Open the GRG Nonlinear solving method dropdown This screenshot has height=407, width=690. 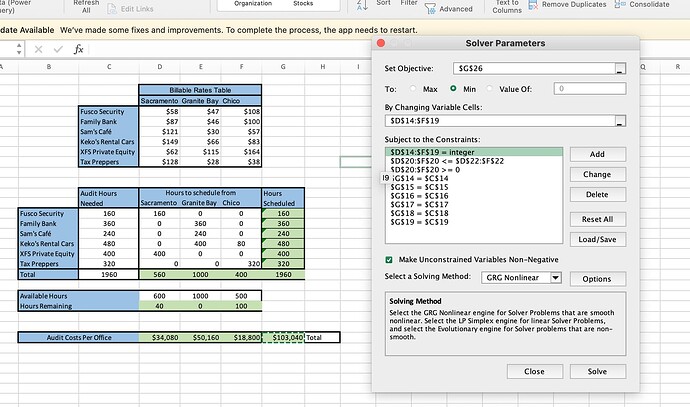[x=556, y=278]
